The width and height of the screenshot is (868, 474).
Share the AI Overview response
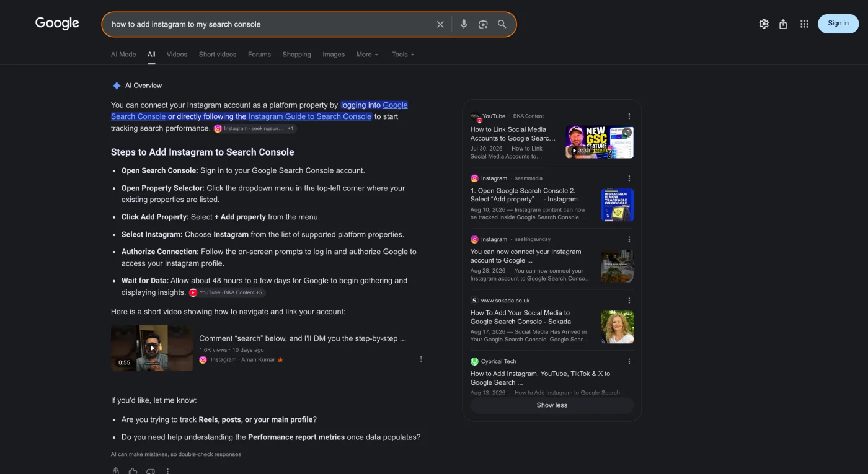coord(116,471)
